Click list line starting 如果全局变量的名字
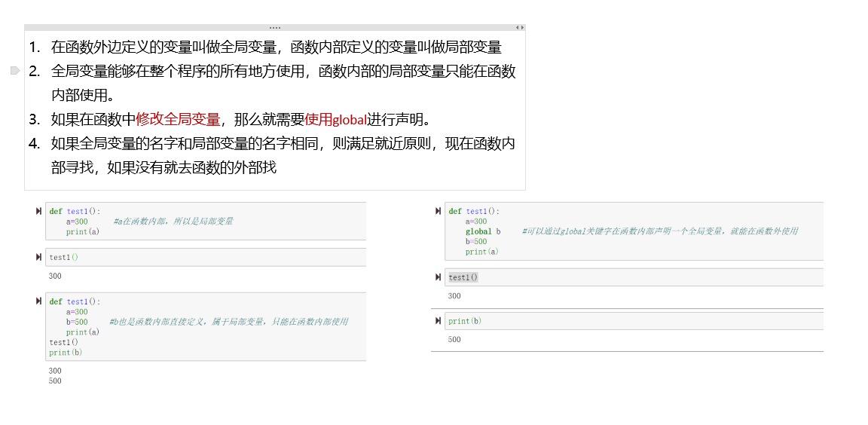868x425 pixels. (x=283, y=144)
